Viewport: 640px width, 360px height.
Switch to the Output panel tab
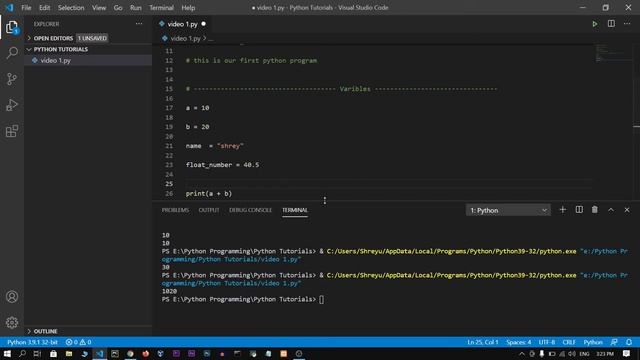pyautogui.click(x=209, y=210)
